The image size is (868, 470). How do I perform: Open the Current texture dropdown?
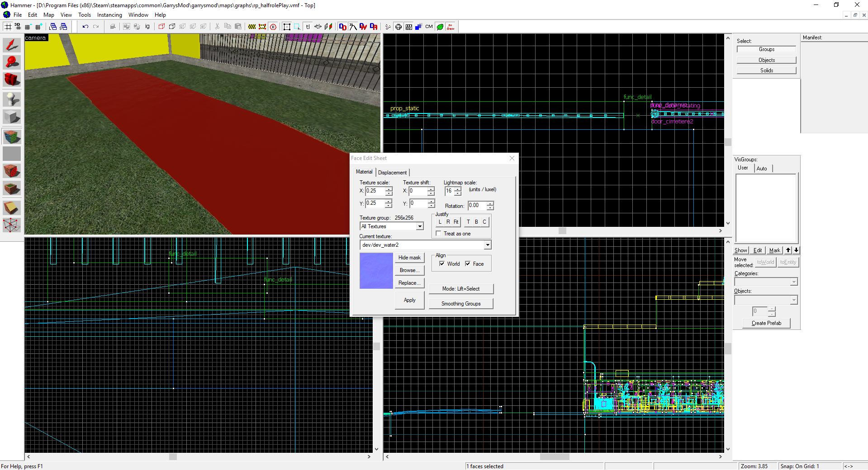click(488, 245)
